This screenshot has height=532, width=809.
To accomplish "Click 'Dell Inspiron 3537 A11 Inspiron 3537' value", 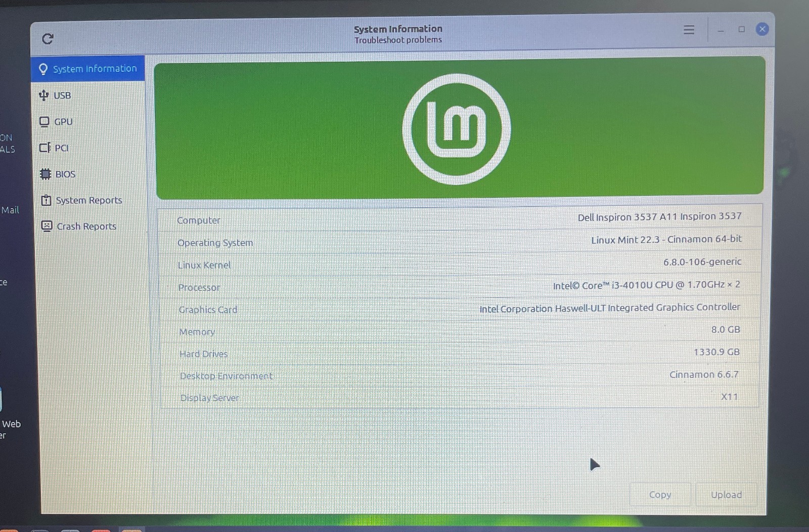I will coord(659,217).
